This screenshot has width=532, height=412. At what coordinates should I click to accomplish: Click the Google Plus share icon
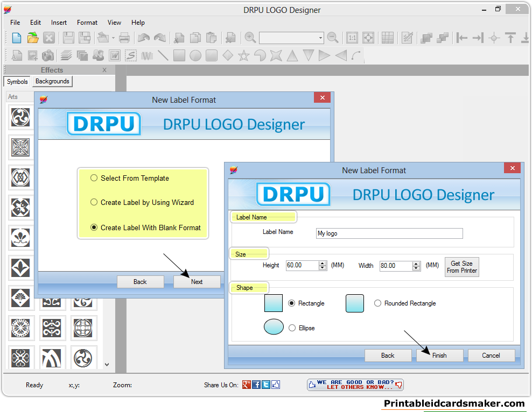(x=246, y=385)
